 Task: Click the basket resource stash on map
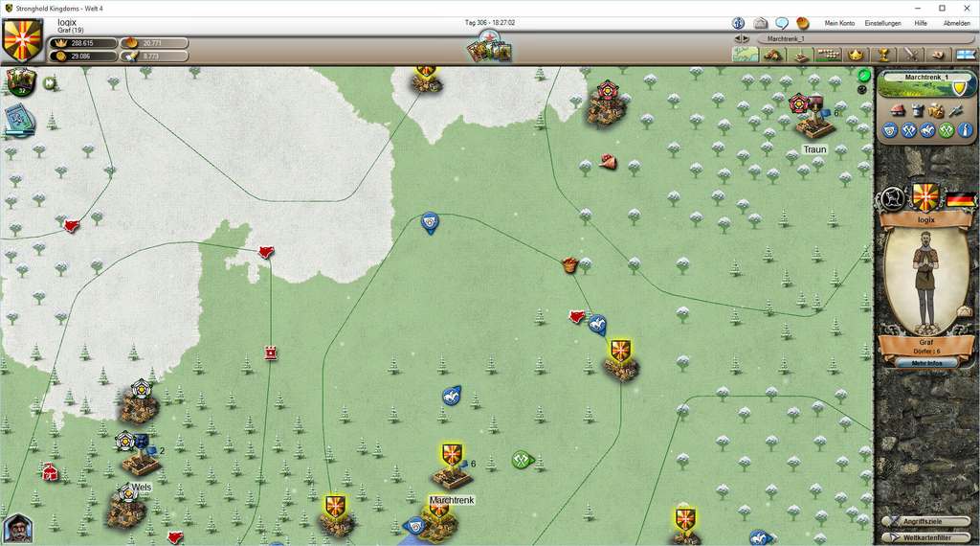pos(569,264)
